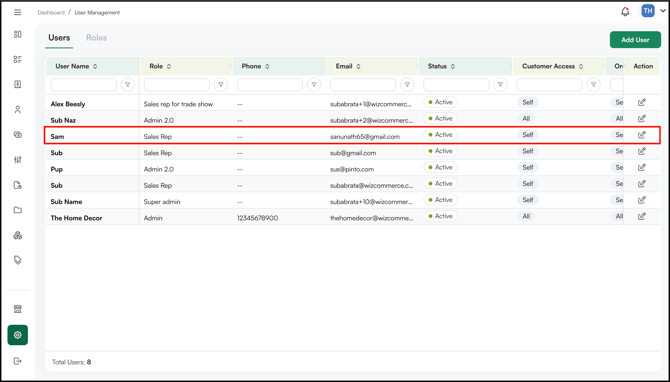Click the All access badge for Sub Naz
The height and width of the screenshot is (382, 670).
pos(526,119)
